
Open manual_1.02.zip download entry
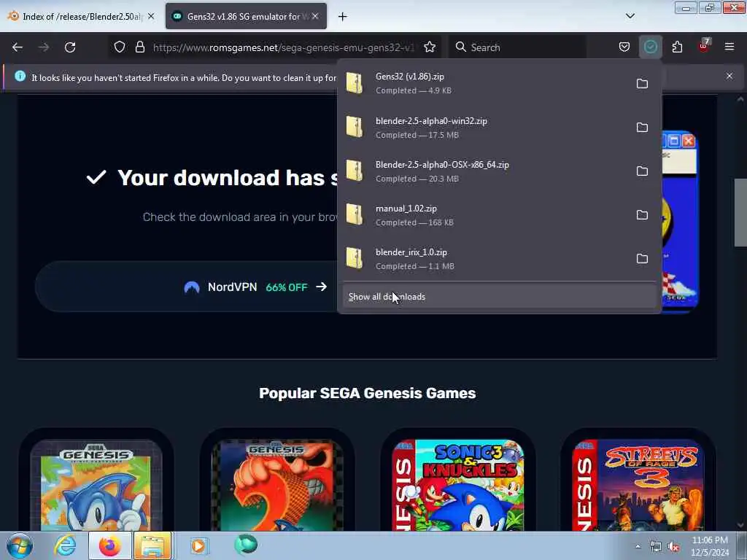(x=486, y=215)
